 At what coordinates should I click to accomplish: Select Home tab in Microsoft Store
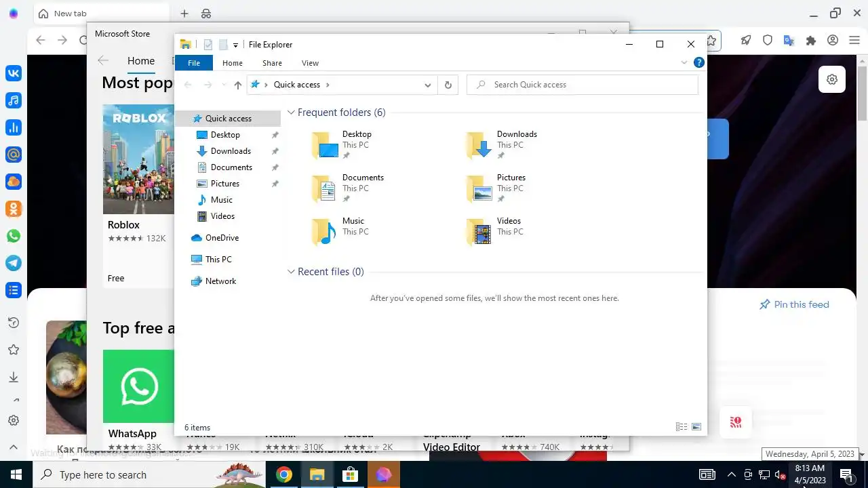pyautogui.click(x=141, y=60)
